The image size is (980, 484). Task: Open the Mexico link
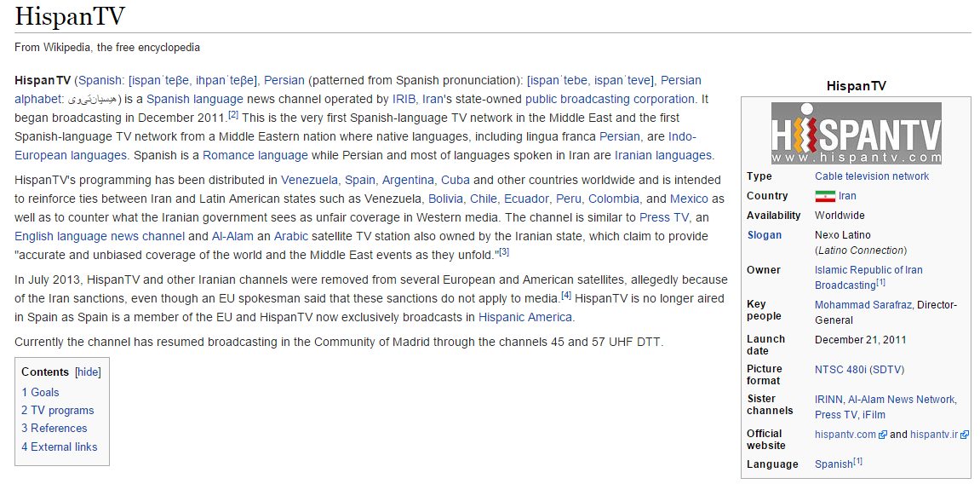689,199
